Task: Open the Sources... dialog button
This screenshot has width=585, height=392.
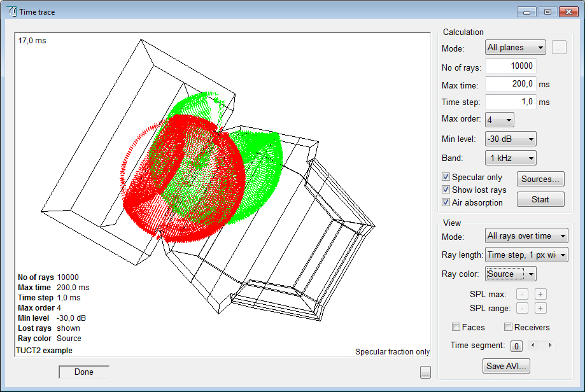Action: click(x=540, y=179)
